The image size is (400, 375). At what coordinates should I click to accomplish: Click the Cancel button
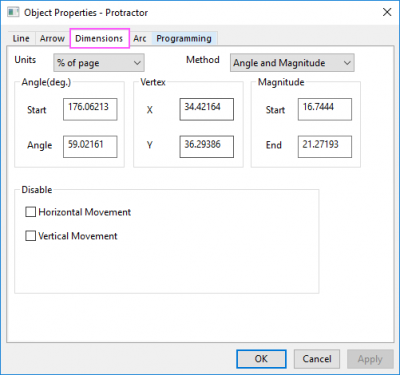[x=317, y=359]
